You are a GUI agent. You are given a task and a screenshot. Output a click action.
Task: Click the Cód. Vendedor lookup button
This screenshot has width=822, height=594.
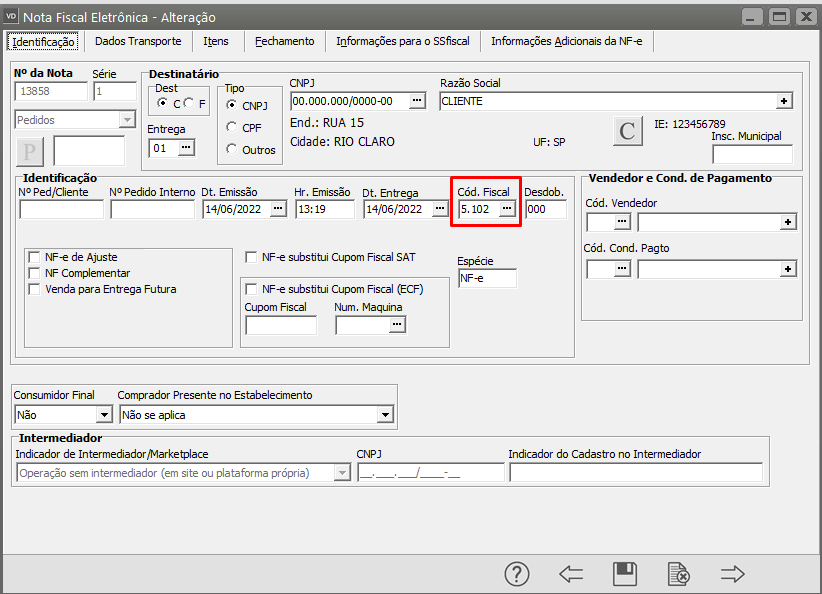pyautogui.click(x=623, y=221)
